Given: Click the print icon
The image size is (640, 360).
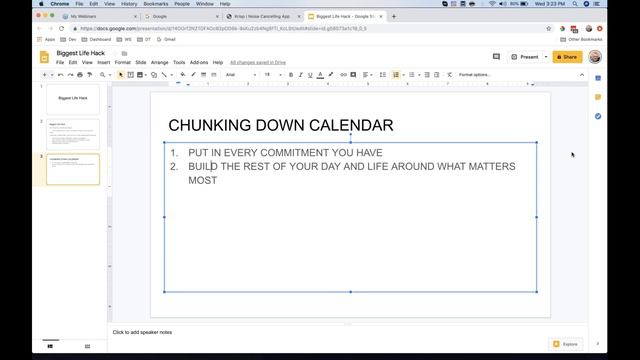Looking at the screenshot, I should [x=80, y=75].
